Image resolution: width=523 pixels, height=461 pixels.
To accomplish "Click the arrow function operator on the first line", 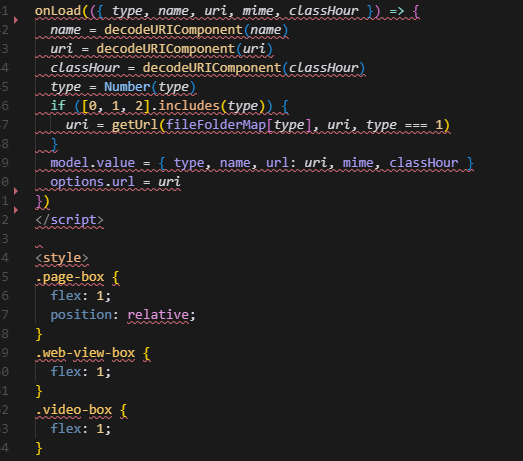I will 397,11.
